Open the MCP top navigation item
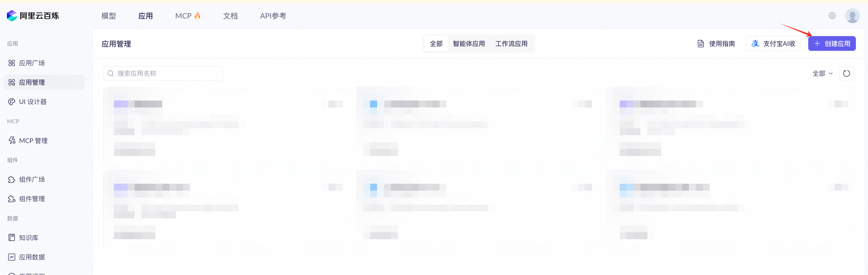Viewport: 868px width, 275px height. 188,16
